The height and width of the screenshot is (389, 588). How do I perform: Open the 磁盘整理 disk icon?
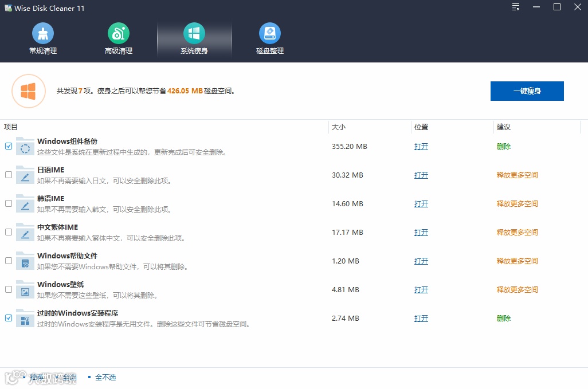pos(269,33)
